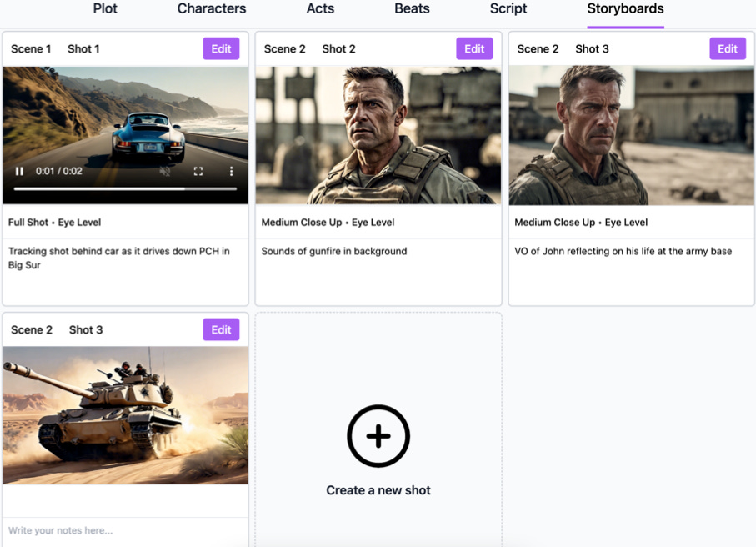This screenshot has width=756, height=547.
Task: Click 'Medium Close Up' label under Shot 2
Action: pos(302,223)
